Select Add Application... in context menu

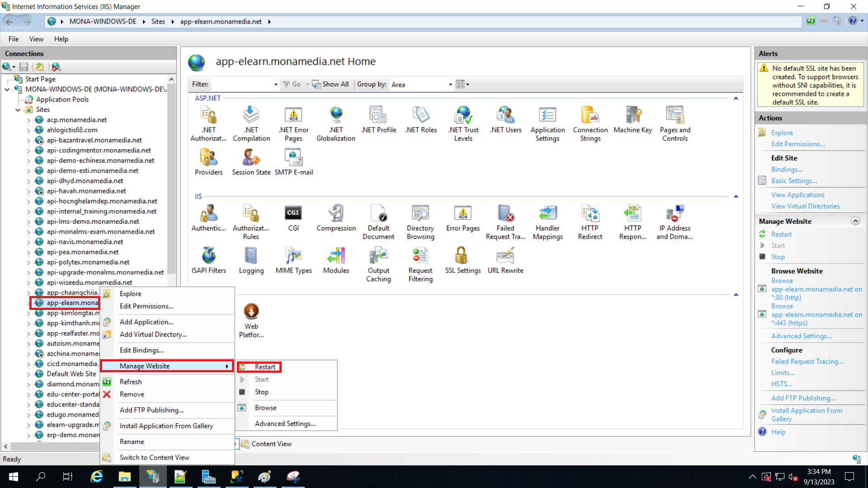(146, 322)
